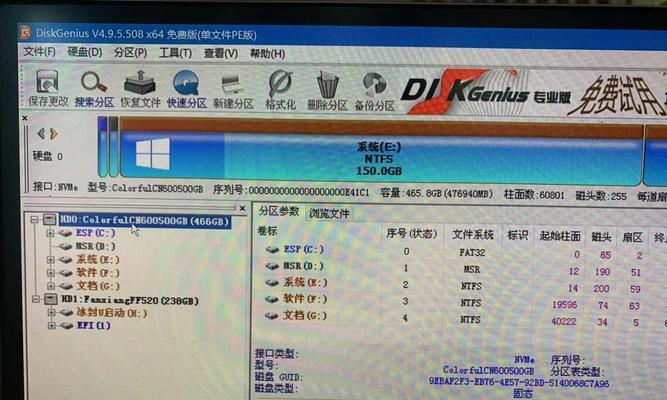Select EFI (1) in the disk tree

click(x=94, y=326)
